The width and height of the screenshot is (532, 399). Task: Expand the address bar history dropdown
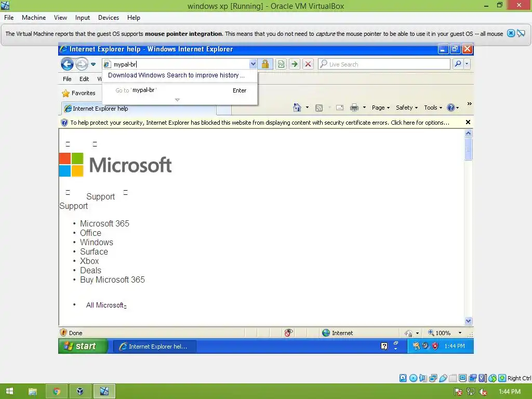pos(253,64)
